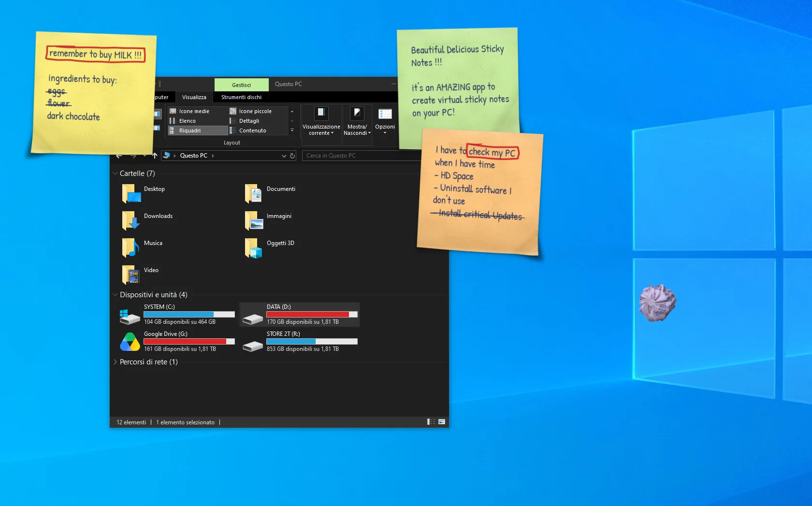Click the crumpled paper ball on the desktop
Image resolution: width=812 pixels, height=506 pixels.
point(657,303)
